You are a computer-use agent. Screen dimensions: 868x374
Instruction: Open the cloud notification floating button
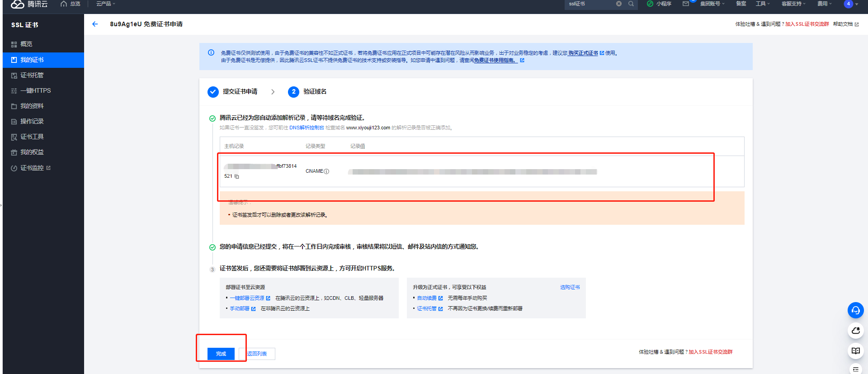(x=855, y=331)
